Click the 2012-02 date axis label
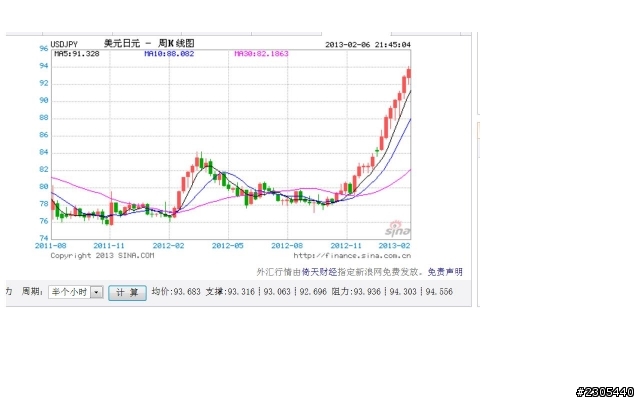 click(168, 246)
